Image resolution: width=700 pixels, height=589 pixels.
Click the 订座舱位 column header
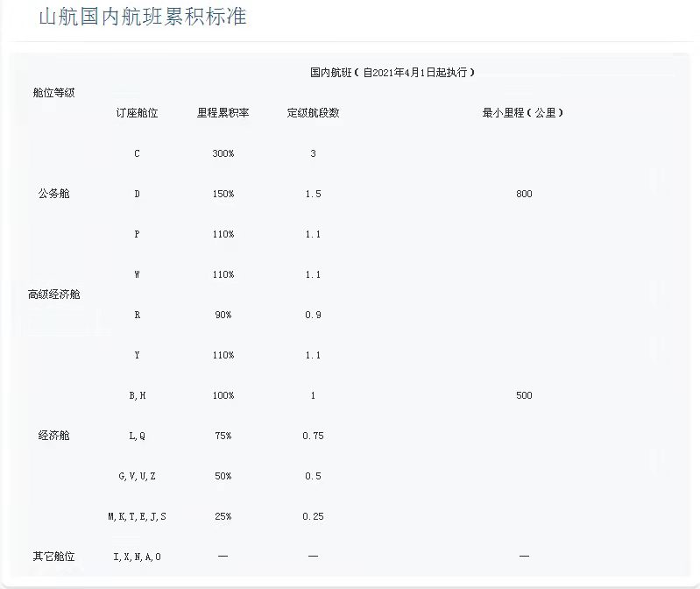pyautogui.click(x=137, y=113)
